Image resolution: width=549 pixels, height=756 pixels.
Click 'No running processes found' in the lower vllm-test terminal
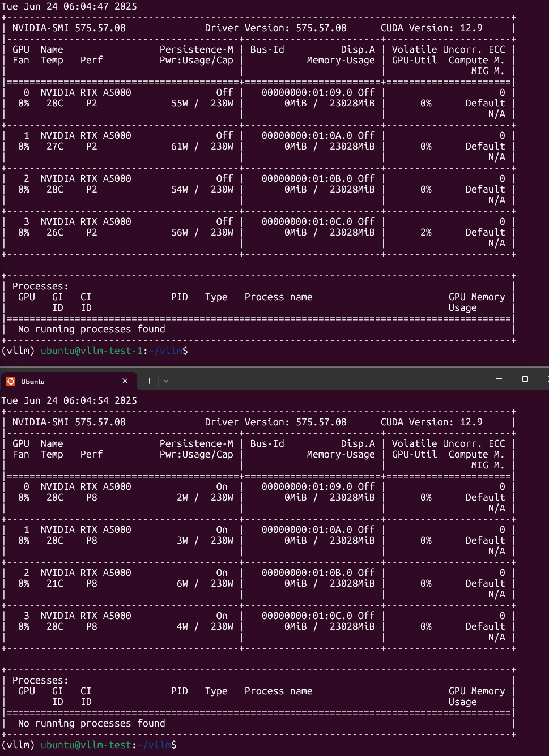pos(92,723)
